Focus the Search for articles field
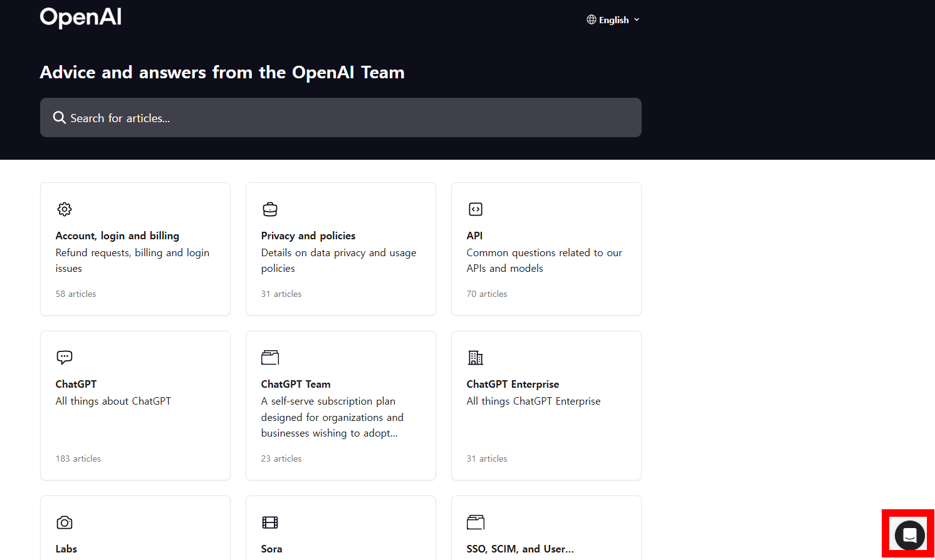Image resolution: width=935 pixels, height=560 pixels. tap(341, 117)
